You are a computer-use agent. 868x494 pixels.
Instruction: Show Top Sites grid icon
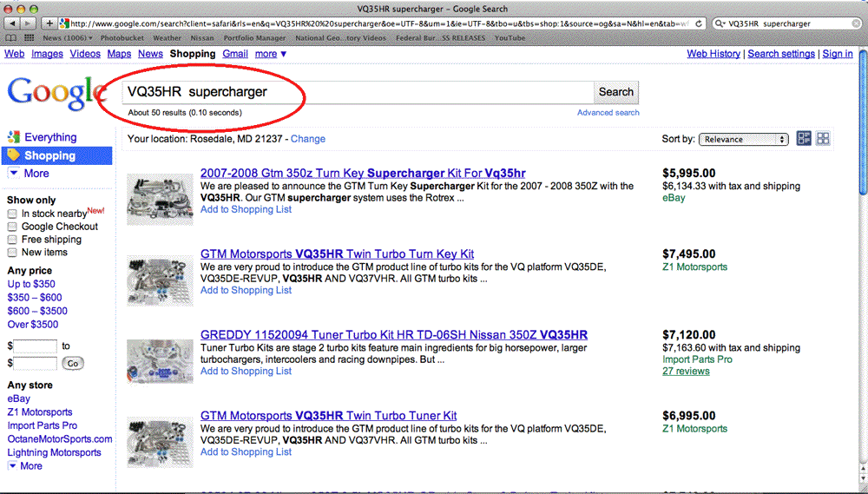click(30, 38)
